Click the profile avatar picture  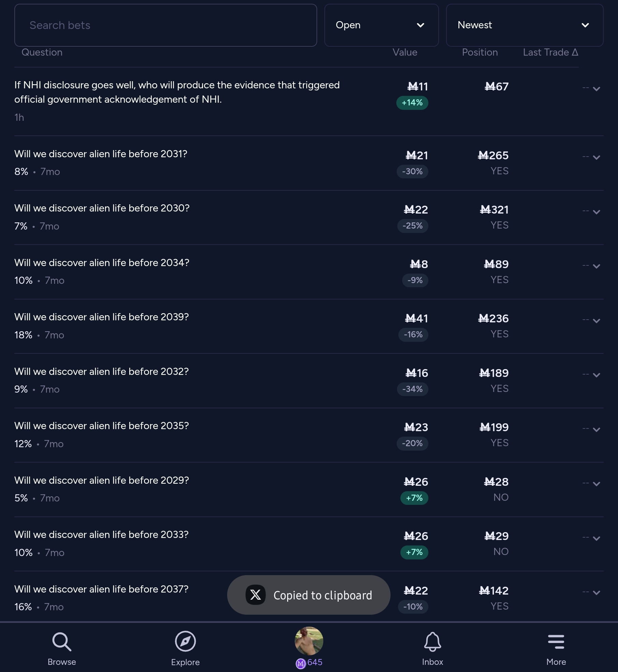coord(309,641)
